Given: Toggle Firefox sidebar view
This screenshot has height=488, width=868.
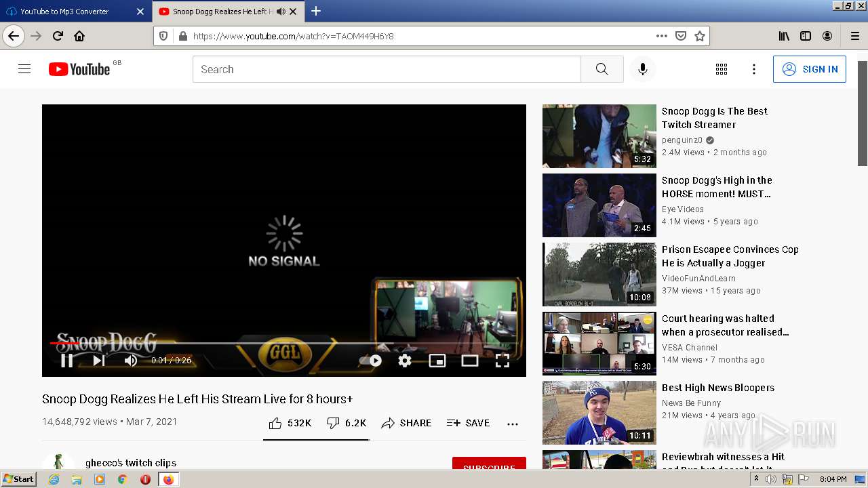Looking at the screenshot, I should tap(806, 36).
